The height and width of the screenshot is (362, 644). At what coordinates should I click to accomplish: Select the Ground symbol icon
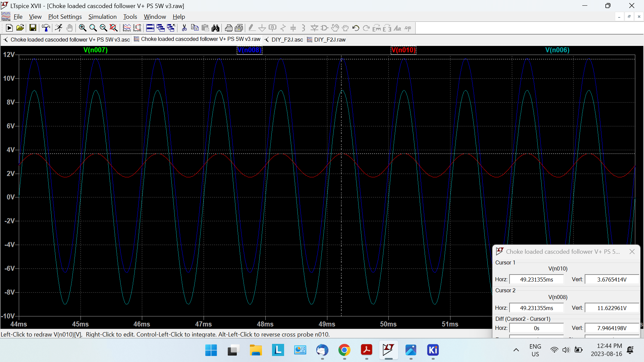pyautogui.click(x=262, y=28)
